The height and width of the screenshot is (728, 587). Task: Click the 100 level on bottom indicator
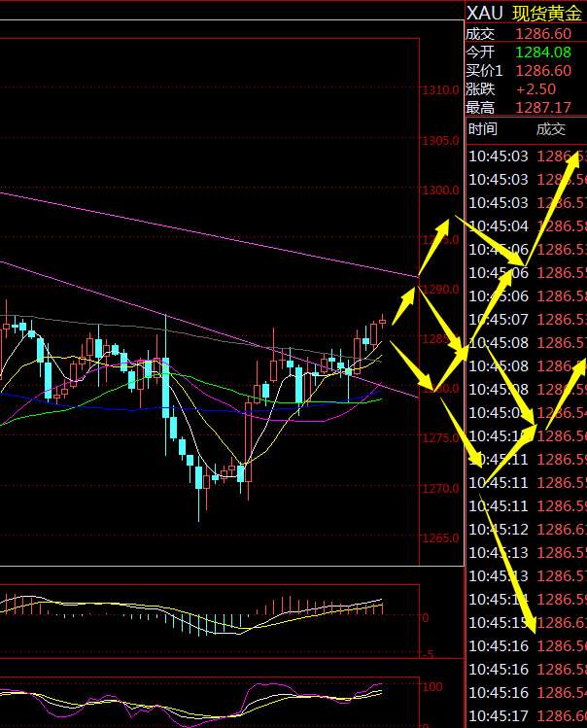432,686
